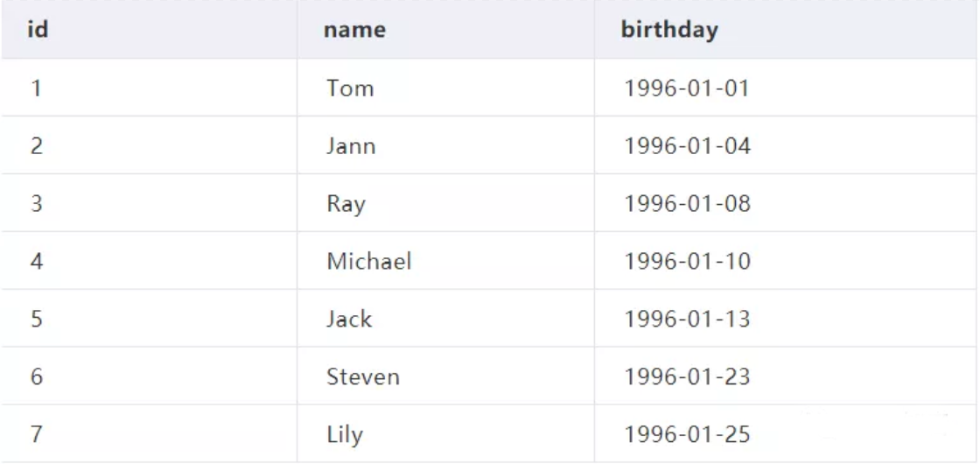Select id cell 4 in Michael's row
Screen dimensions: 980x464
click(x=38, y=262)
